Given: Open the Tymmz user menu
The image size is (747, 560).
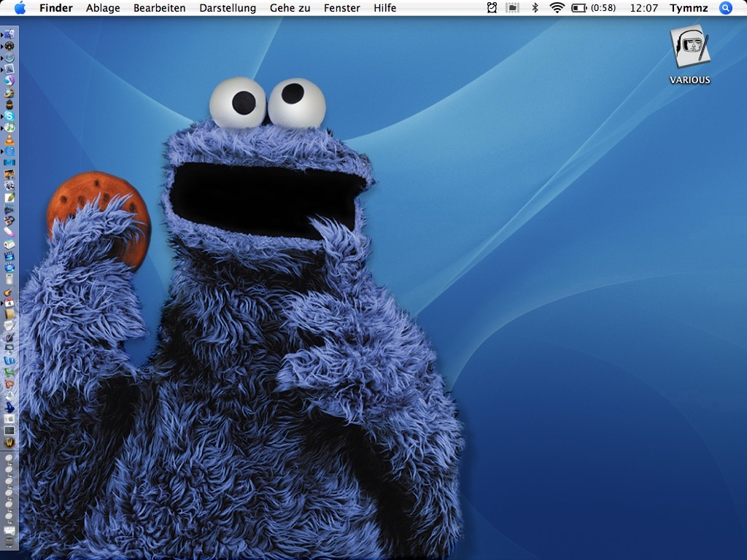Looking at the screenshot, I should click(x=689, y=8).
